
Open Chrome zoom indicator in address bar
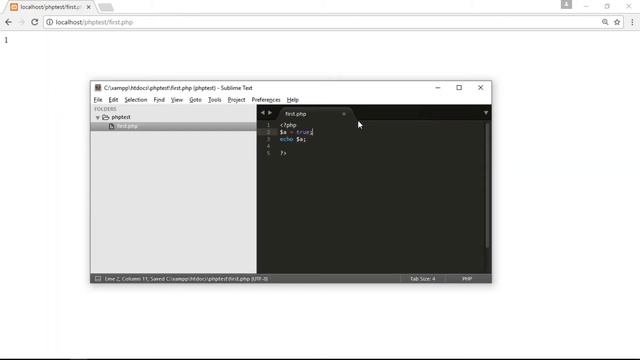click(x=605, y=22)
